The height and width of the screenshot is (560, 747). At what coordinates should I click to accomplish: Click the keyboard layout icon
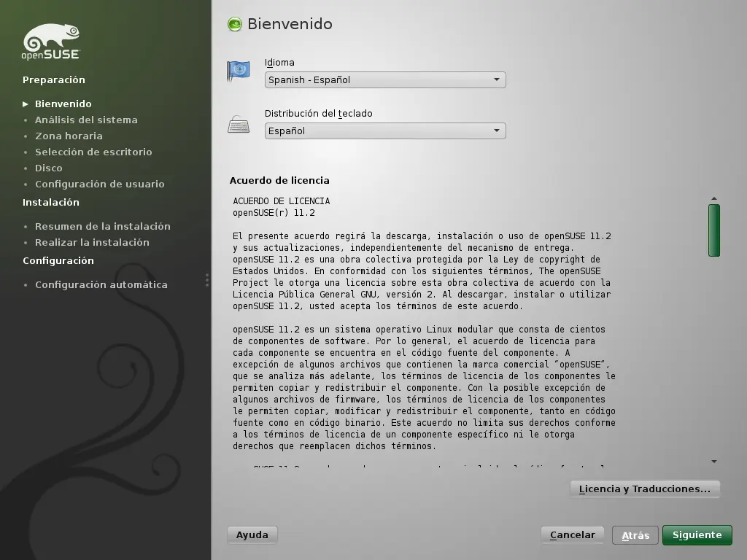(x=239, y=125)
